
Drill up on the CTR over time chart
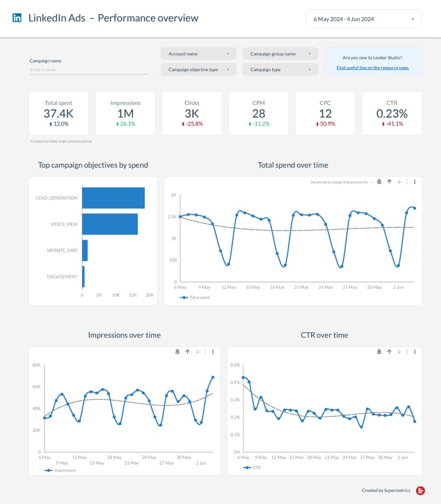pos(389,352)
